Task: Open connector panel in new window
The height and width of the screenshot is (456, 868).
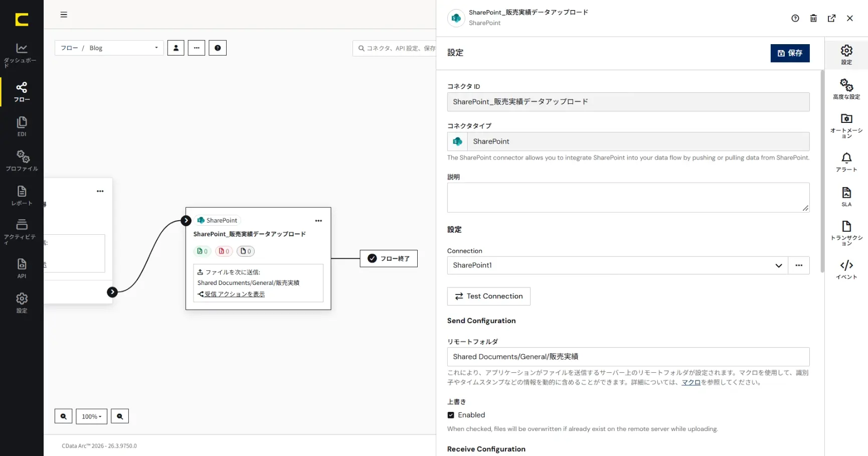Action: tap(831, 18)
